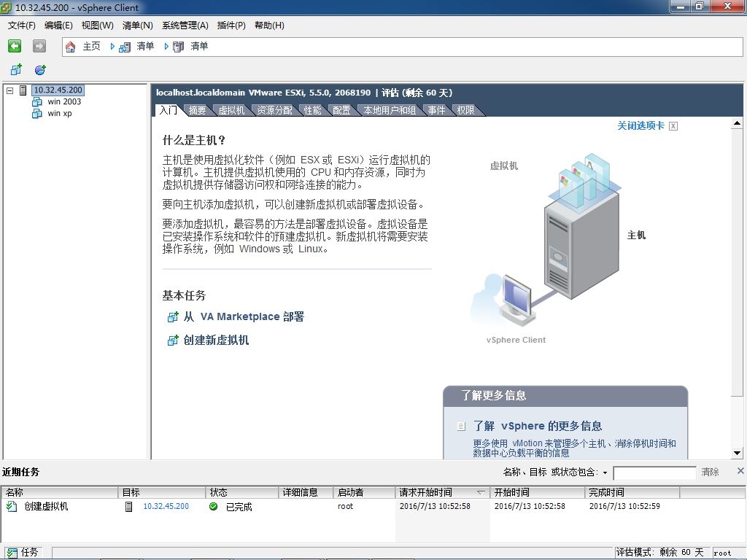Open the 编辑(E) menu
The image size is (747, 560).
pyautogui.click(x=58, y=26)
